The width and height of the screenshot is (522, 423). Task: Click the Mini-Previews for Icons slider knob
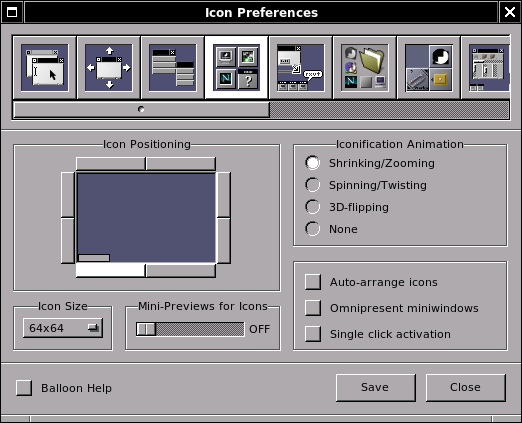[146, 329]
